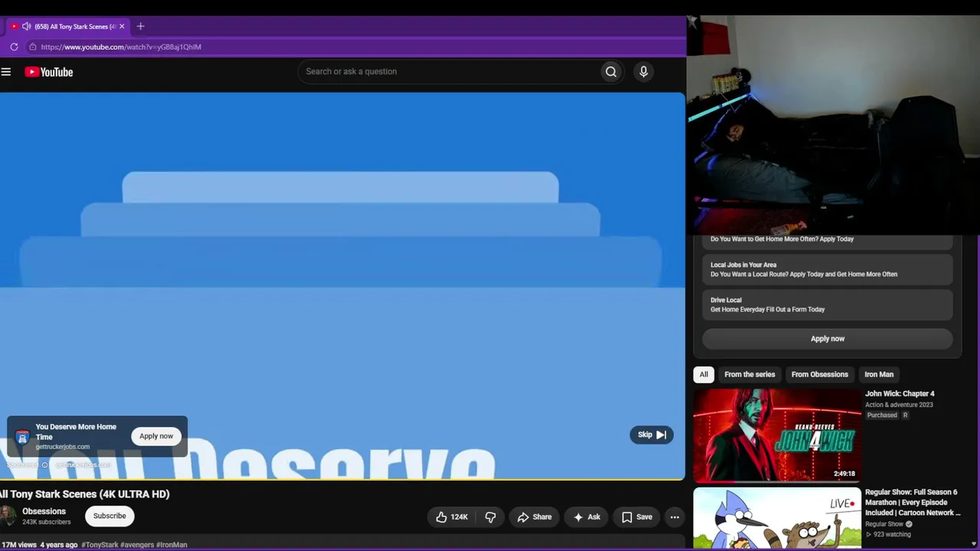Open the YouTube hamburger guide menu

coord(6,72)
